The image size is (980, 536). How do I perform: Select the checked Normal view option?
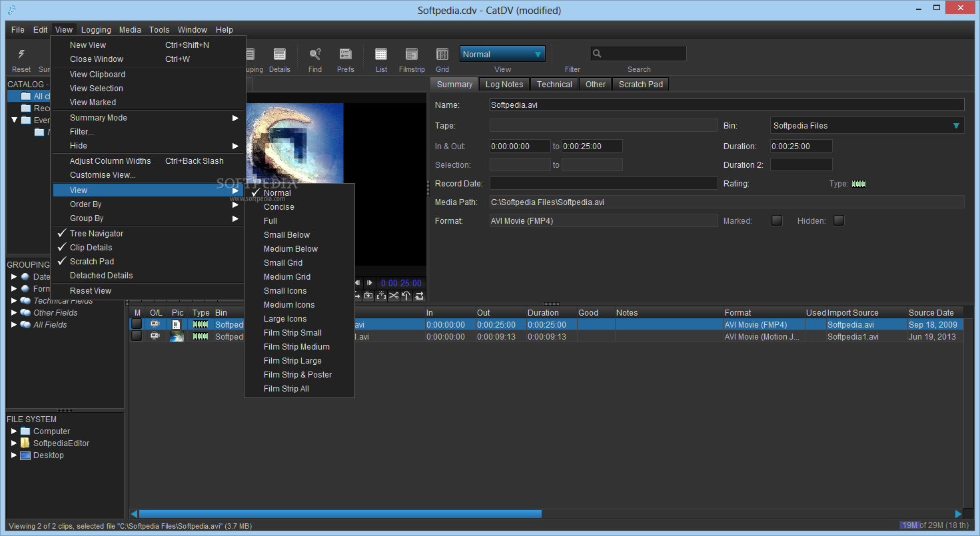pos(300,193)
